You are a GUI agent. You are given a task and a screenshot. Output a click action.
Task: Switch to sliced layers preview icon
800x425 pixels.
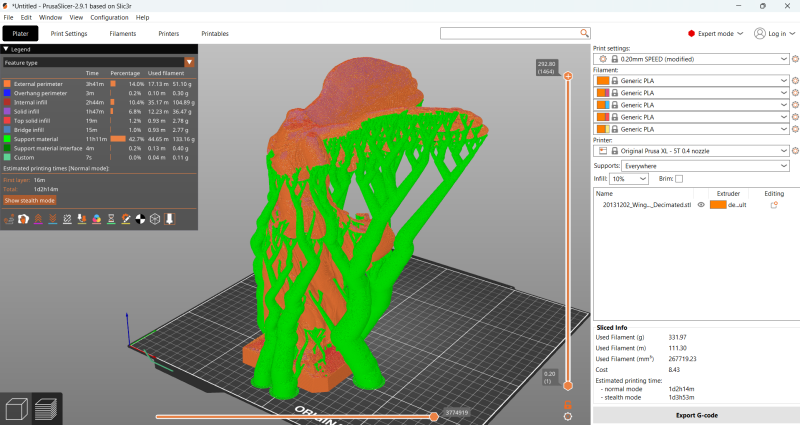click(47, 408)
